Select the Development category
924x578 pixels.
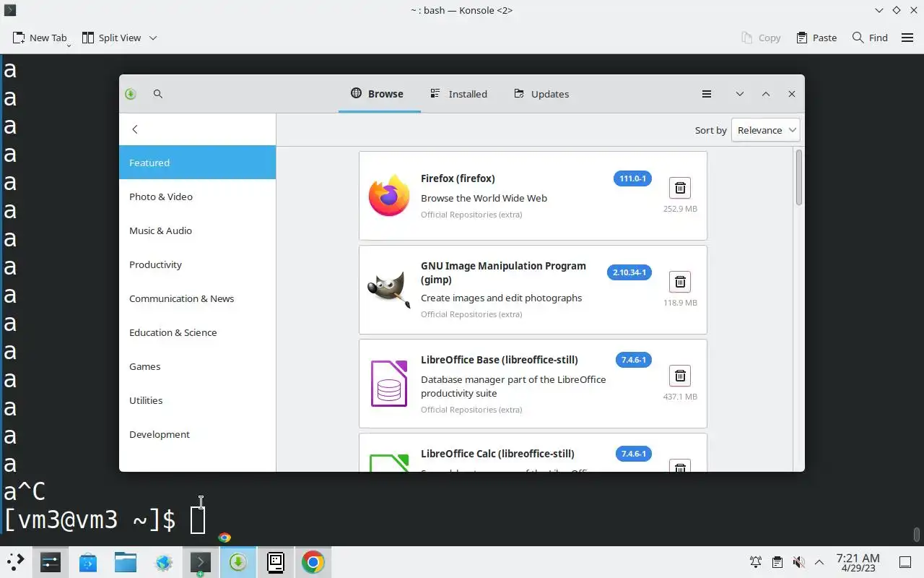pyautogui.click(x=197, y=434)
